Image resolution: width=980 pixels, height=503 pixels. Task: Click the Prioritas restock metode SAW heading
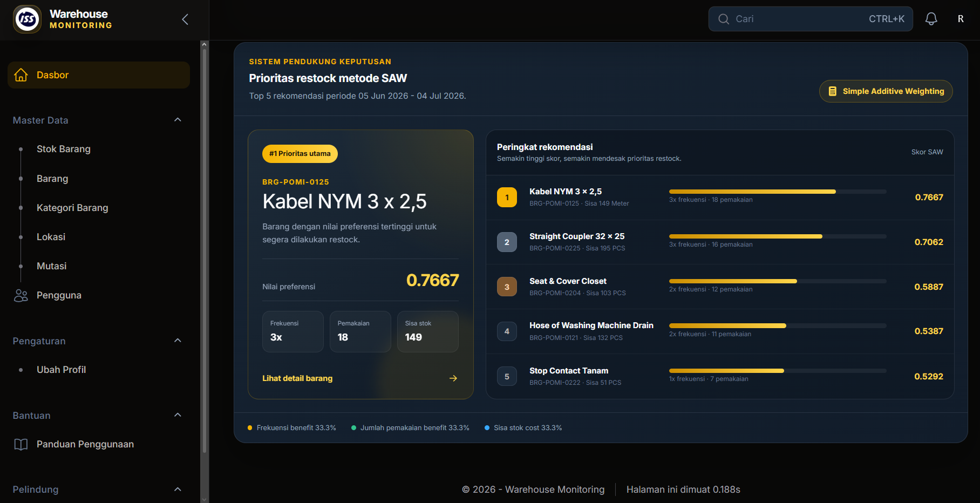click(x=328, y=78)
